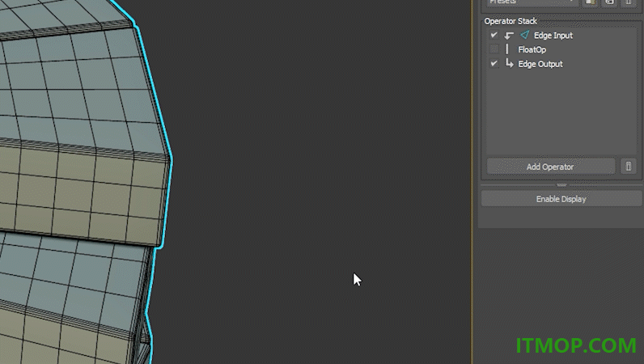This screenshot has height=364, width=644.
Task: Select the Edge Output stack row
Action: click(x=561, y=64)
